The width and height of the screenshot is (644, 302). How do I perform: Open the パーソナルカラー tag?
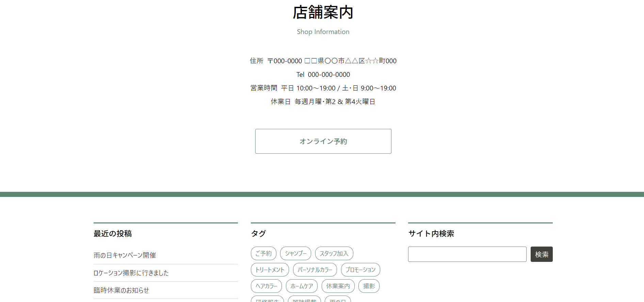(315, 270)
